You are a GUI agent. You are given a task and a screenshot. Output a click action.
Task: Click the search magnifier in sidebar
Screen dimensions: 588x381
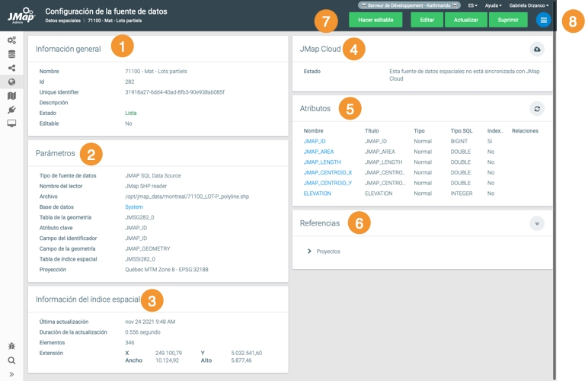click(11, 360)
